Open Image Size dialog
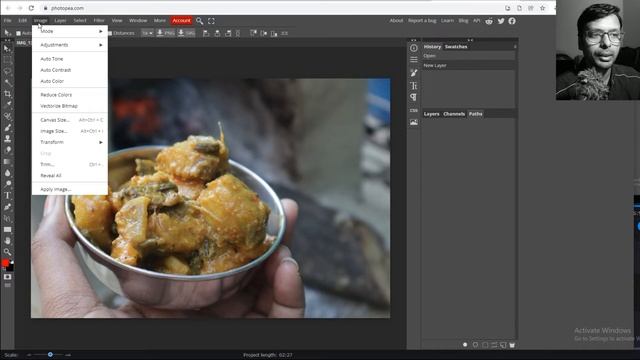 point(70,131)
